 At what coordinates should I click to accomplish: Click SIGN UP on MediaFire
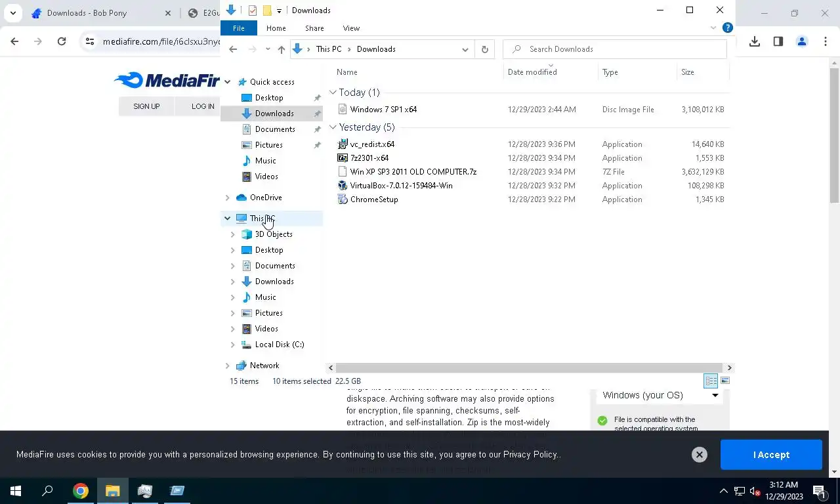tap(146, 106)
